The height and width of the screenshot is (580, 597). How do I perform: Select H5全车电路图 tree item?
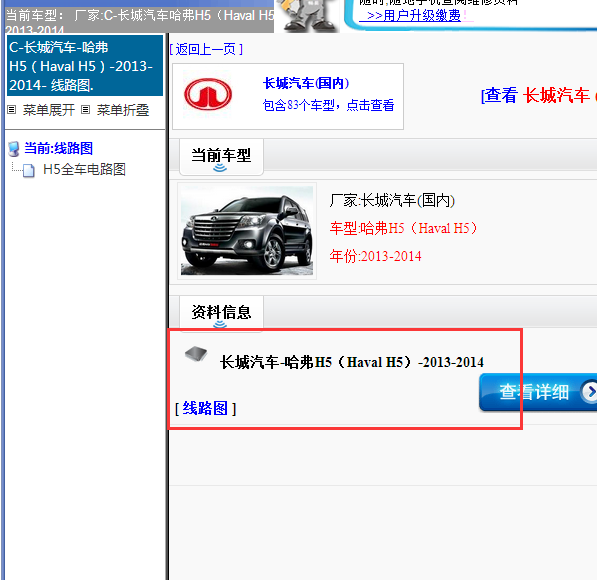[84, 169]
